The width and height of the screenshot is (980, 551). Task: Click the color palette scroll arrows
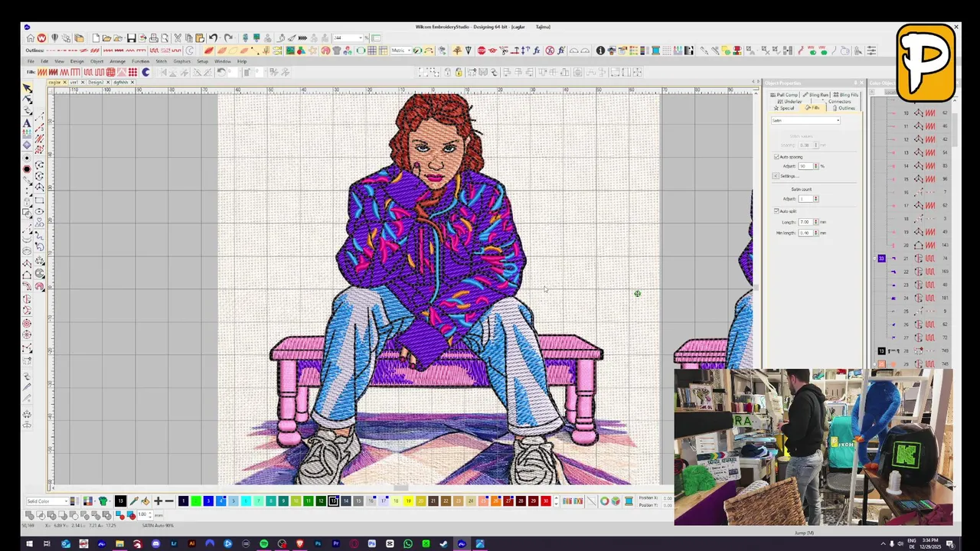point(556,501)
